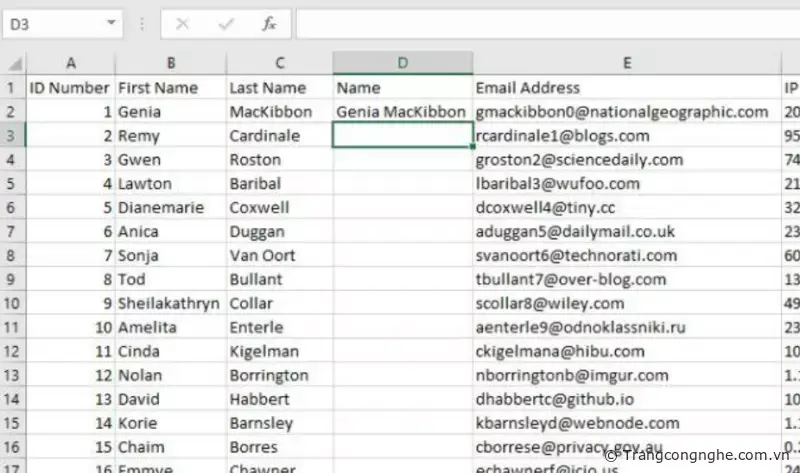Click the Enter checkmark in formula bar
Viewport: 800px width, 473px height.
pos(226,23)
